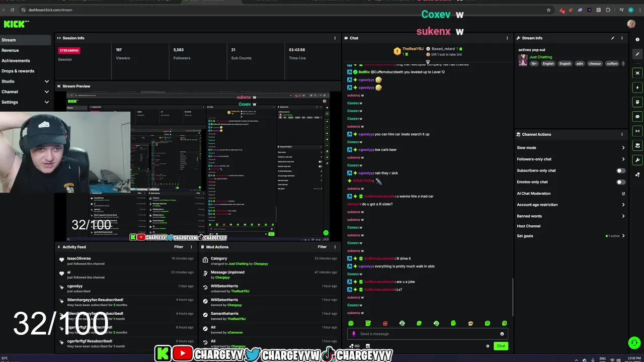Click the browser address bar URL
Viewport: 644px width, 362px height.
click(x=50, y=10)
